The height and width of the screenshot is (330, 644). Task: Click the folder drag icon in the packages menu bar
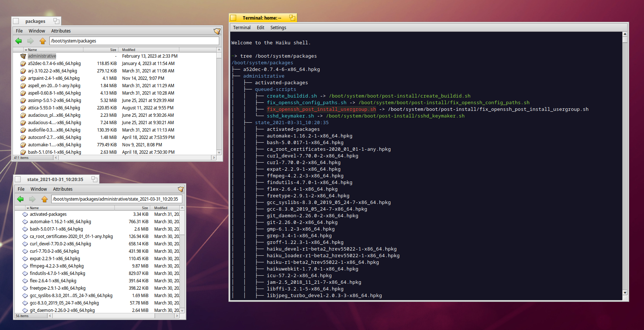point(217,31)
